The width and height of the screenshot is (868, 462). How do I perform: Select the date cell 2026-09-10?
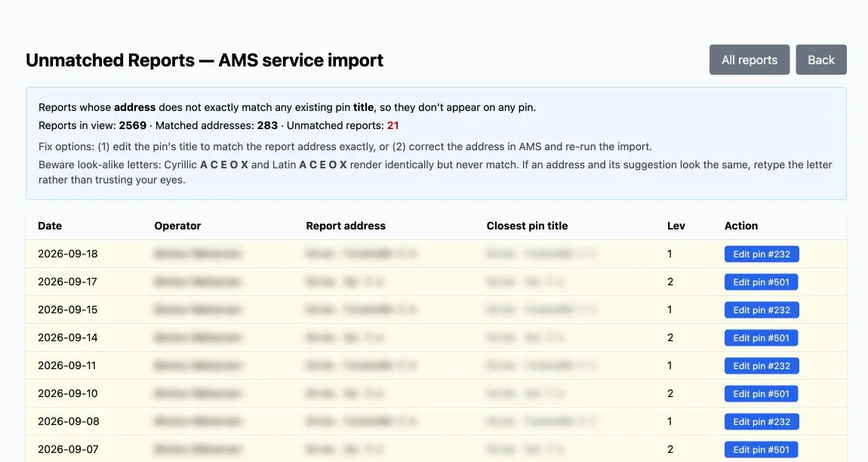pyautogui.click(x=67, y=393)
